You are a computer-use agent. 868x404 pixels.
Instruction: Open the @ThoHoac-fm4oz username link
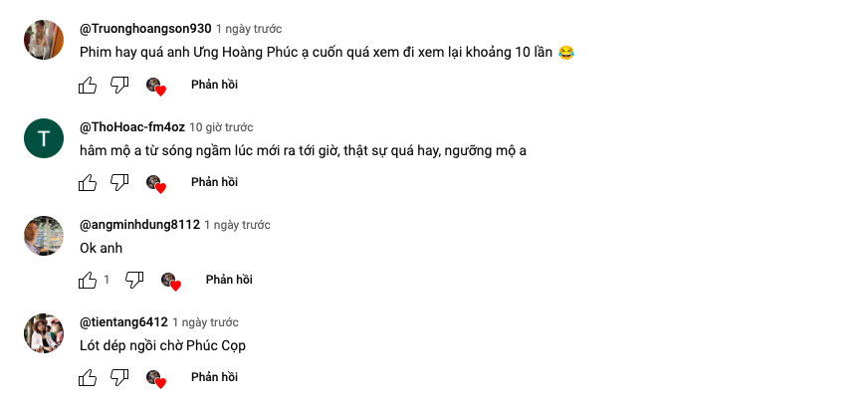[x=131, y=127]
